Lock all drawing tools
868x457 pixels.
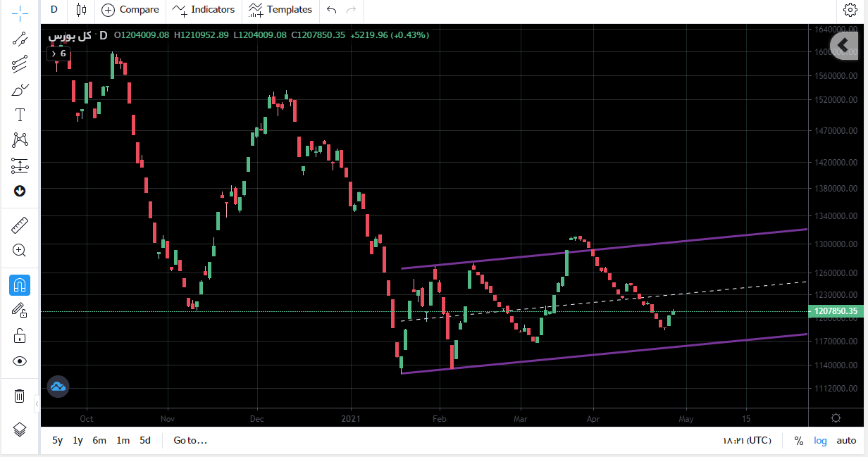click(x=20, y=336)
